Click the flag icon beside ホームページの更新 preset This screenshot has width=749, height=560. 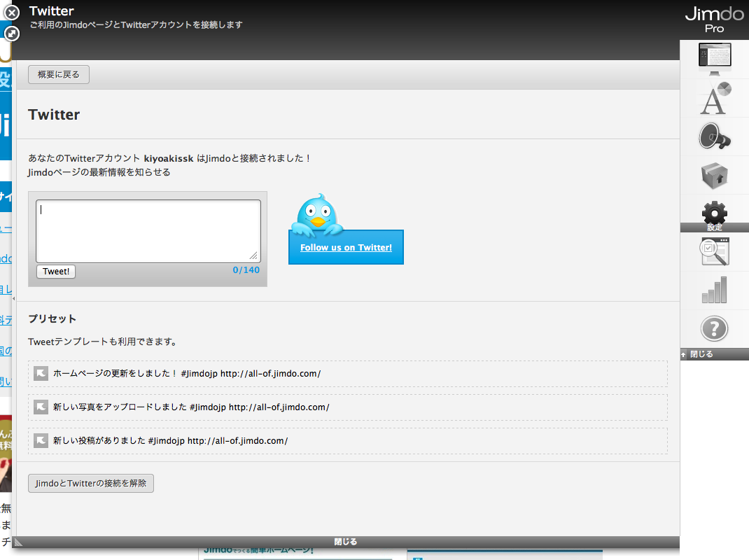coord(41,373)
